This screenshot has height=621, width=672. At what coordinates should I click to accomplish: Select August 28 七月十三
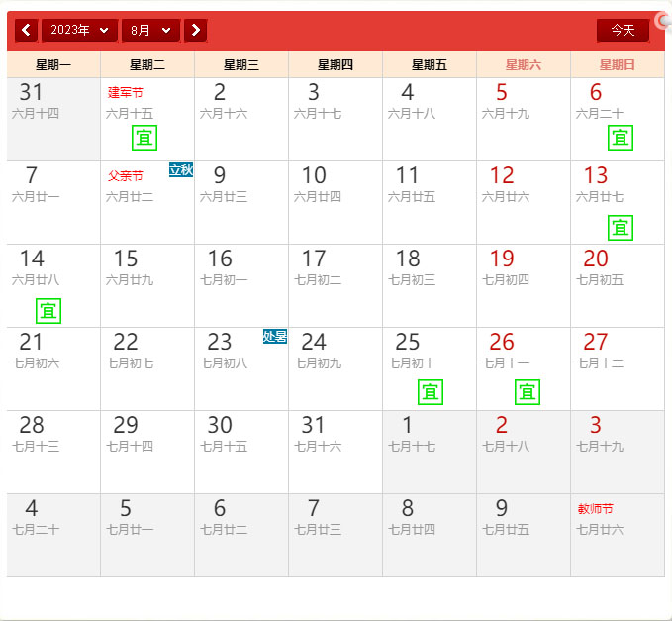(53, 452)
